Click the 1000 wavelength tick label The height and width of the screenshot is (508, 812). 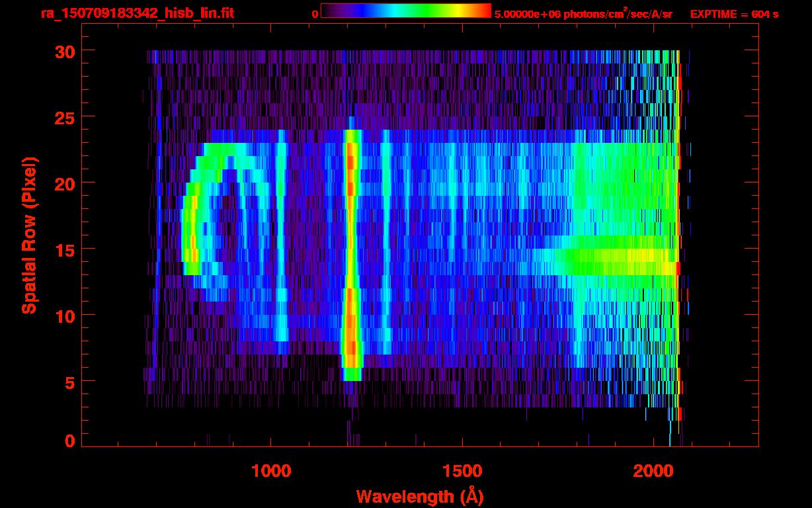click(x=271, y=471)
